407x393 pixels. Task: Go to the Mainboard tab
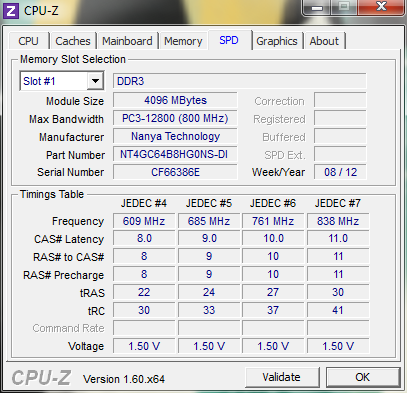tap(127, 41)
